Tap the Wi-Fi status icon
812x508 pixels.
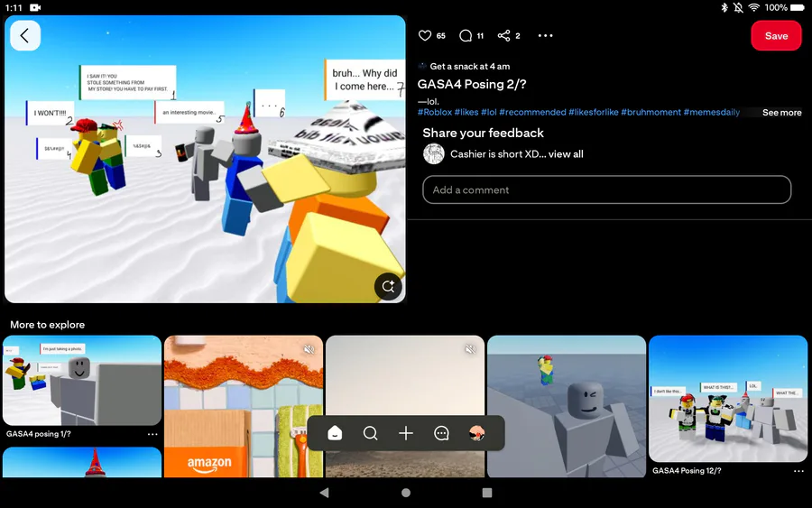pos(753,7)
